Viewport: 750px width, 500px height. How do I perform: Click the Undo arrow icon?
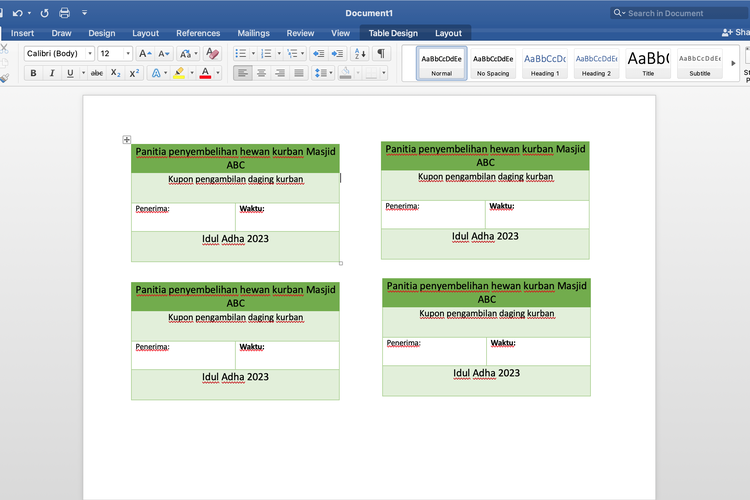point(18,13)
